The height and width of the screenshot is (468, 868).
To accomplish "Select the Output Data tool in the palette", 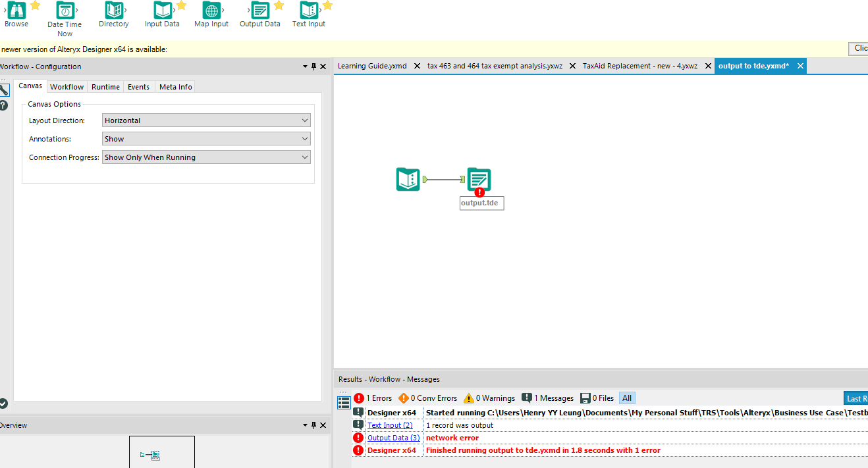I will click(259, 11).
